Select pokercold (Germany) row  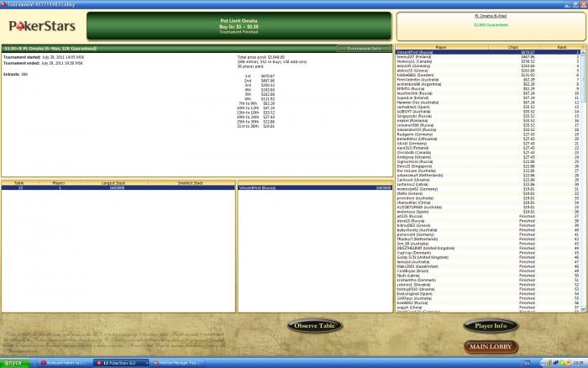tap(488, 234)
